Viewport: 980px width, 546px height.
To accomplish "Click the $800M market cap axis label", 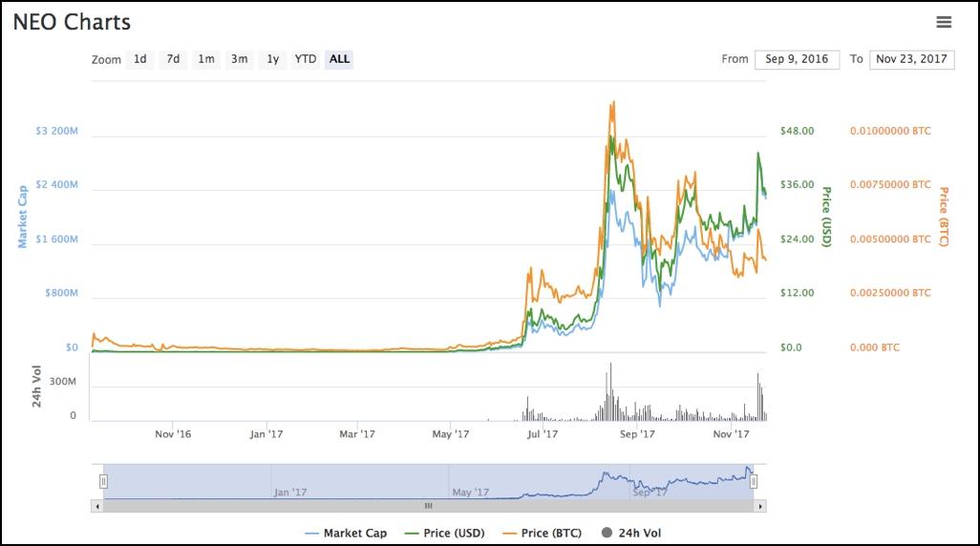I will pyautogui.click(x=61, y=293).
